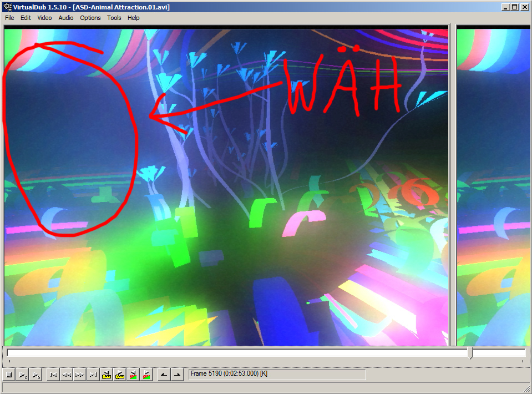This screenshot has width=532, height=394.
Task: Go to next key frame
Action: point(120,375)
